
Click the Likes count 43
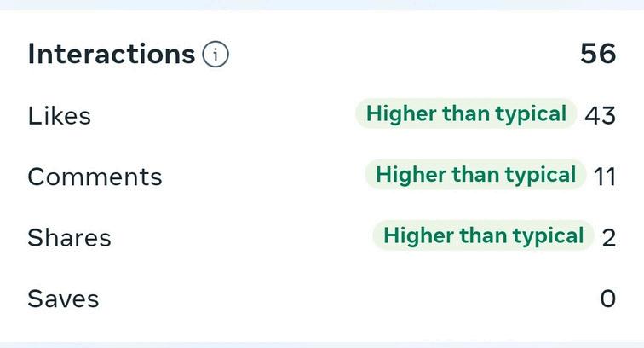click(x=600, y=116)
